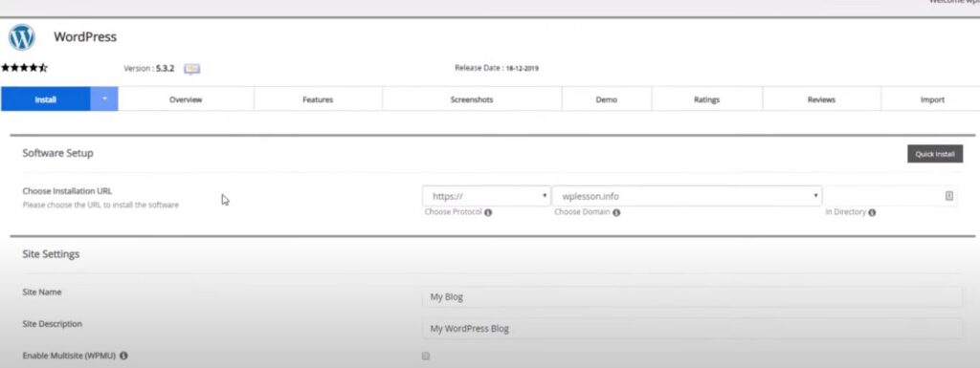
Task: Switch to the Ratings tab
Action: (706, 99)
